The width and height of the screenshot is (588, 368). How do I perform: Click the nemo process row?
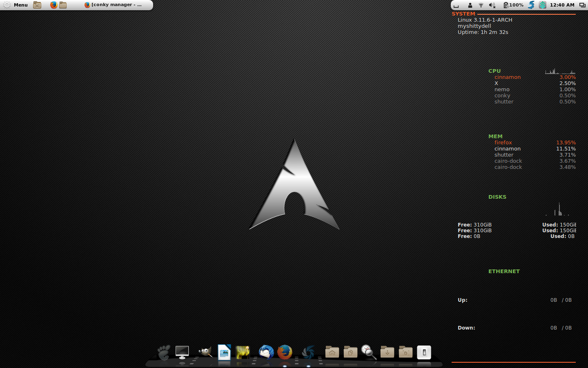pos(535,89)
